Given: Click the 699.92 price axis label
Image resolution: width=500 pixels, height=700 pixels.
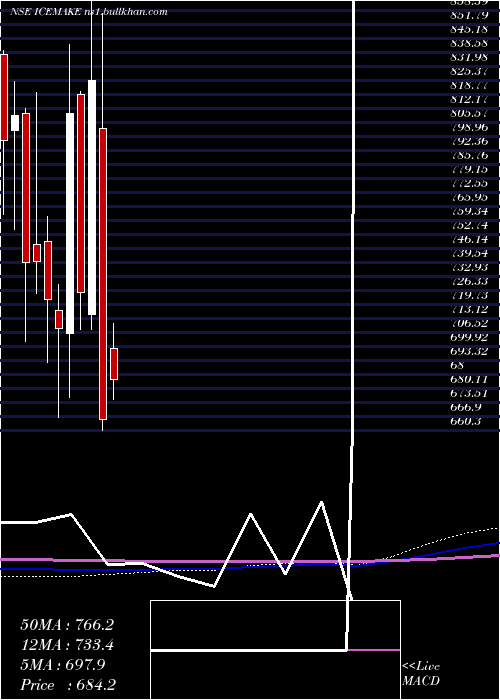Looking at the screenshot, I should [x=469, y=337].
